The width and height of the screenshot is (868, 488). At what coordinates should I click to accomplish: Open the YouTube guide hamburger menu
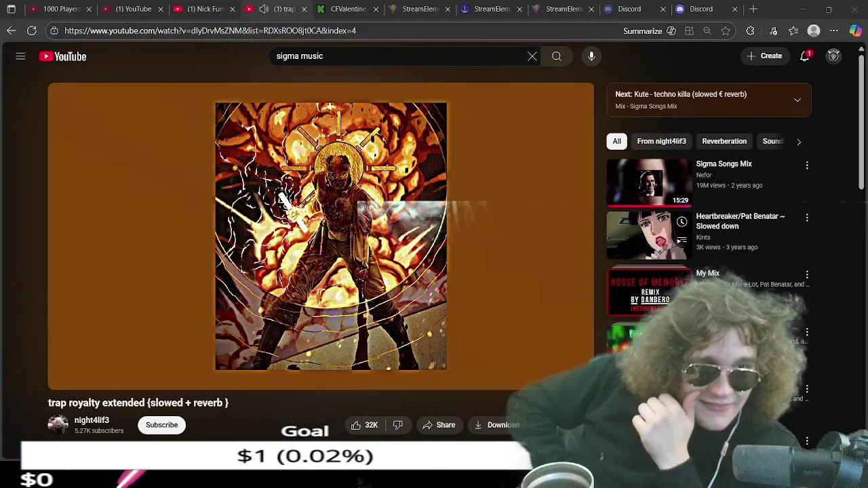pyautogui.click(x=20, y=56)
